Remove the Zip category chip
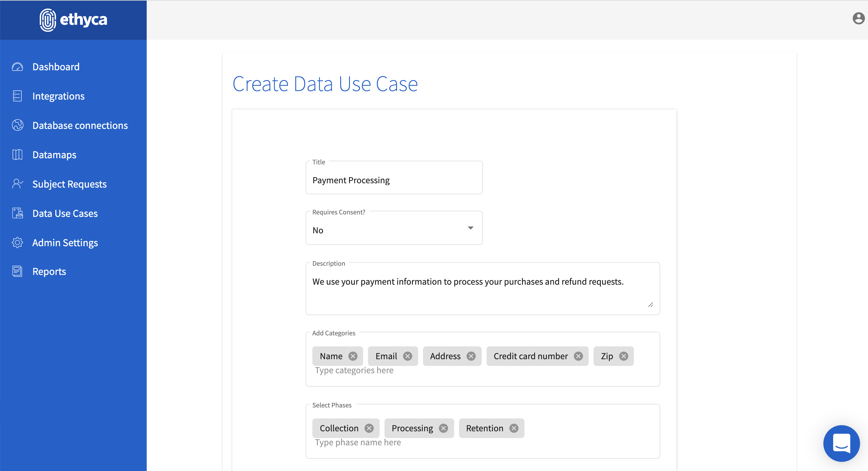Screen dimensions: 868x471 tap(624, 356)
